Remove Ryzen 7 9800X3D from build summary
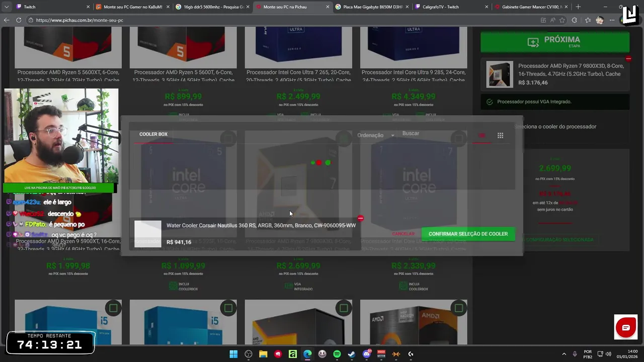The width and height of the screenshot is (644, 362). (x=628, y=59)
